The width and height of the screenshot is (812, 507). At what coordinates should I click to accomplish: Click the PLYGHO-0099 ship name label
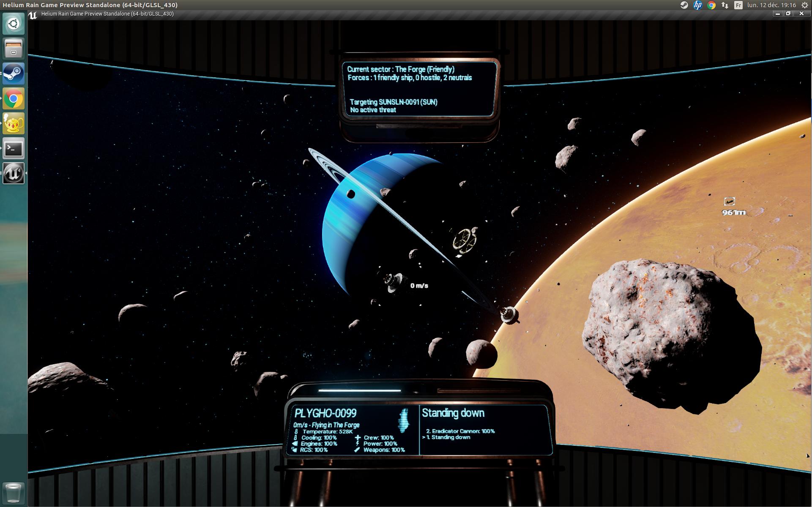point(325,413)
